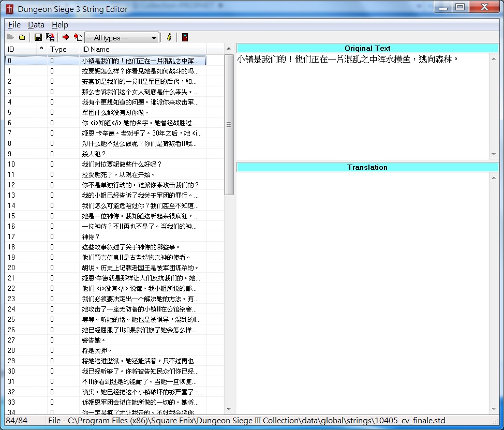Viewport: 504px width, 430px height.
Task: Select string row with ID 6
Action: click(106, 123)
